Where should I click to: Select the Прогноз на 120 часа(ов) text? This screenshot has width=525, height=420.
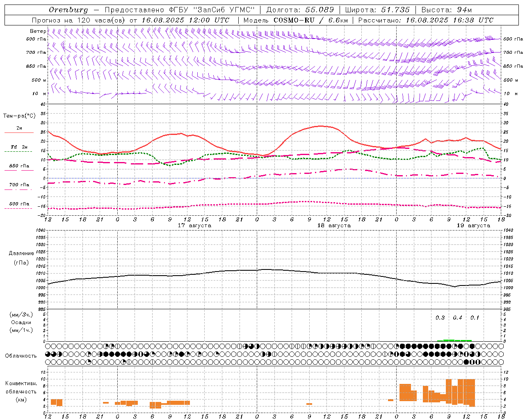coord(79,20)
